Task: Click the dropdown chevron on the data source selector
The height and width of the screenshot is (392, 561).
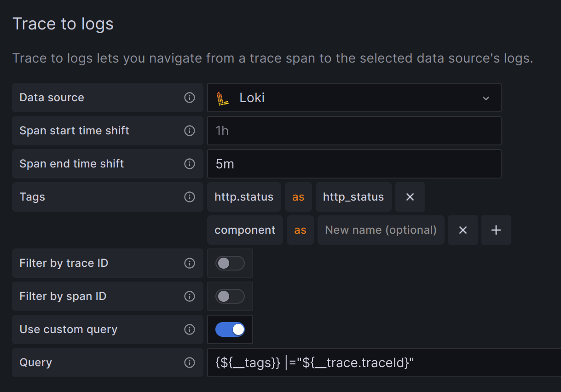Action: click(486, 98)
